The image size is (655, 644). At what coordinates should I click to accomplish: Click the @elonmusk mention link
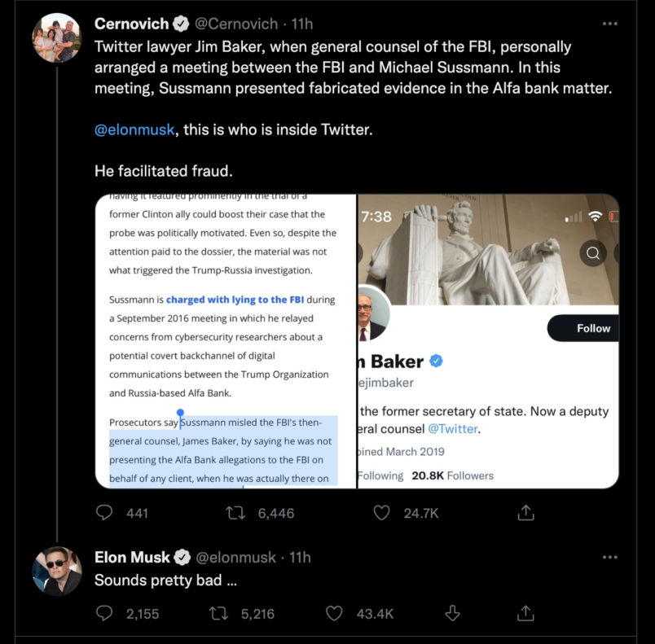tap(134, 129)
